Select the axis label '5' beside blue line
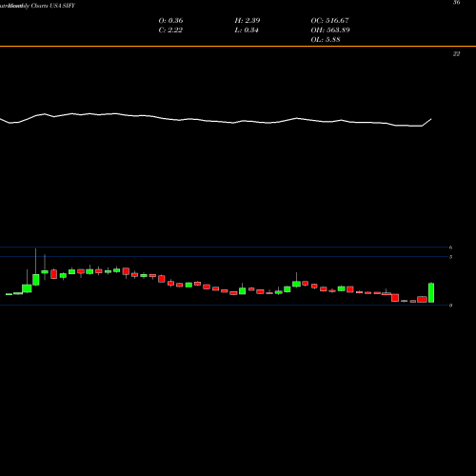The width and height of the screenshot is (476, 476). [450, 257]
